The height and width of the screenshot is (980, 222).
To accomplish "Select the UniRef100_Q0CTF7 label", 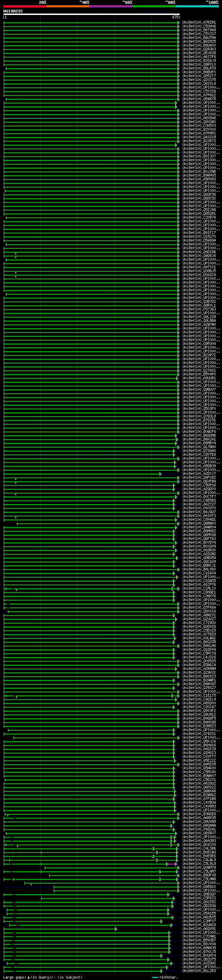I will pyautogui.click(x=199, y=496).
